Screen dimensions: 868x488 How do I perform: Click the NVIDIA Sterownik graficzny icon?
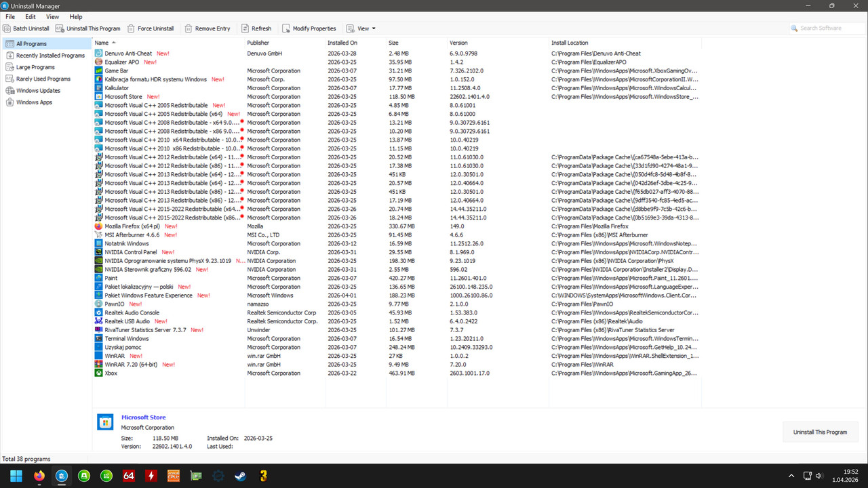coord(99,269)
